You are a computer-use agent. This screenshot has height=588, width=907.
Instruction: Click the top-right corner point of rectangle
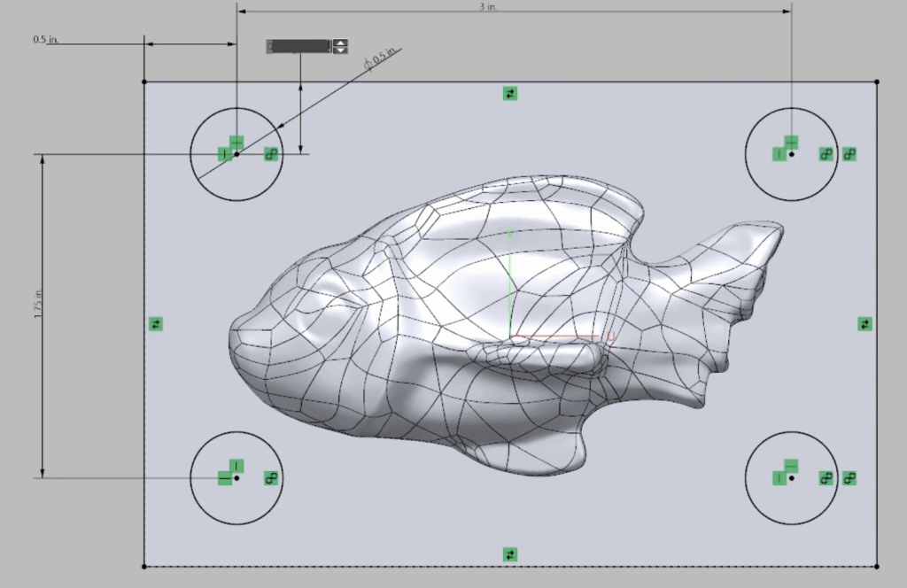[877, 81]
